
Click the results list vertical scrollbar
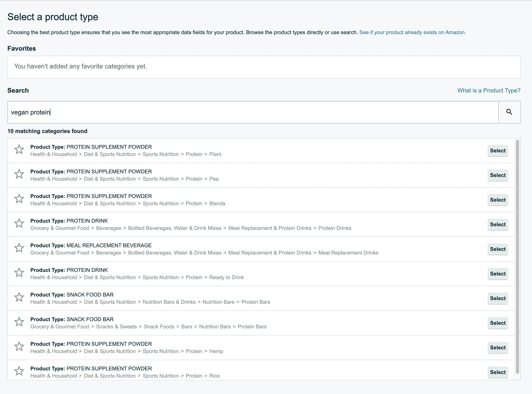coord(517,257)
